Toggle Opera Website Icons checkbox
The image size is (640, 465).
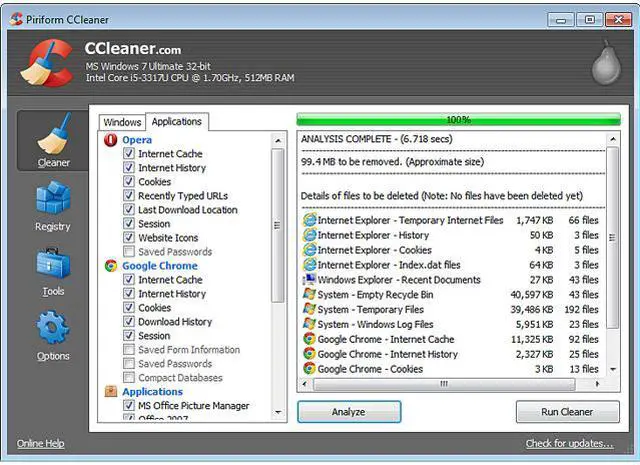(x=129, y=238)
